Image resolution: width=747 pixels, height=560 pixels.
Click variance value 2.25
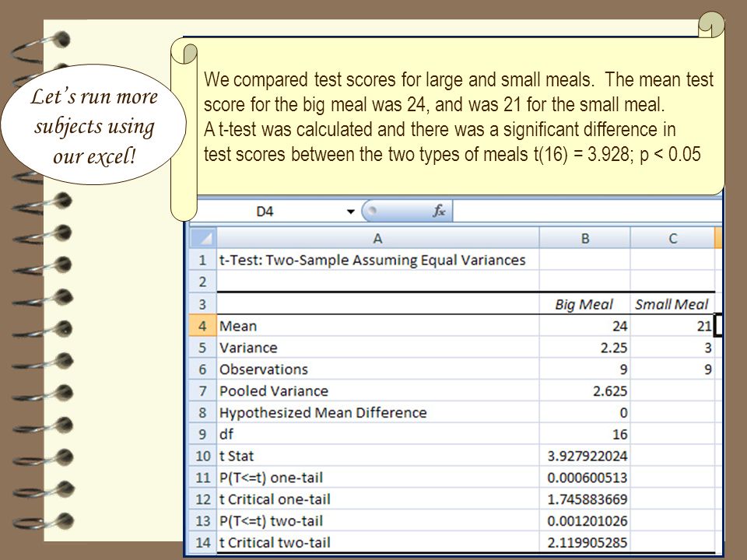[584, 348]
